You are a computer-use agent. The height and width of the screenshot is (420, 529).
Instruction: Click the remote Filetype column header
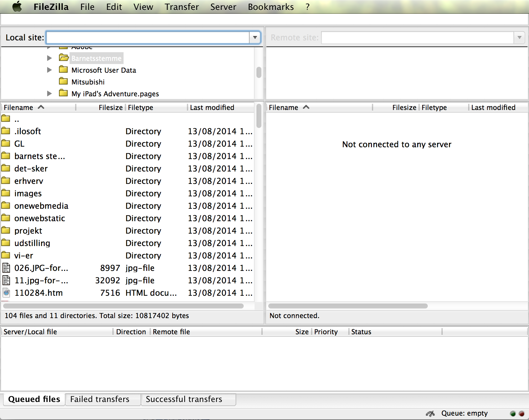pyautogui.click(x=444, y=107)
